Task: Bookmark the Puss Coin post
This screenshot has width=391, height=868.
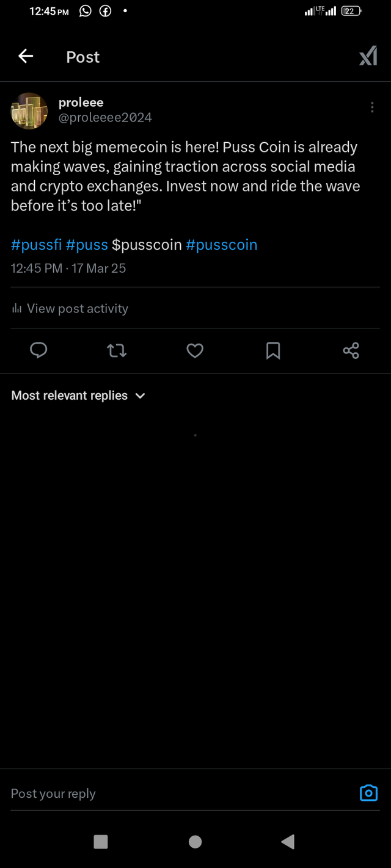Action: [x=273, y=350]
